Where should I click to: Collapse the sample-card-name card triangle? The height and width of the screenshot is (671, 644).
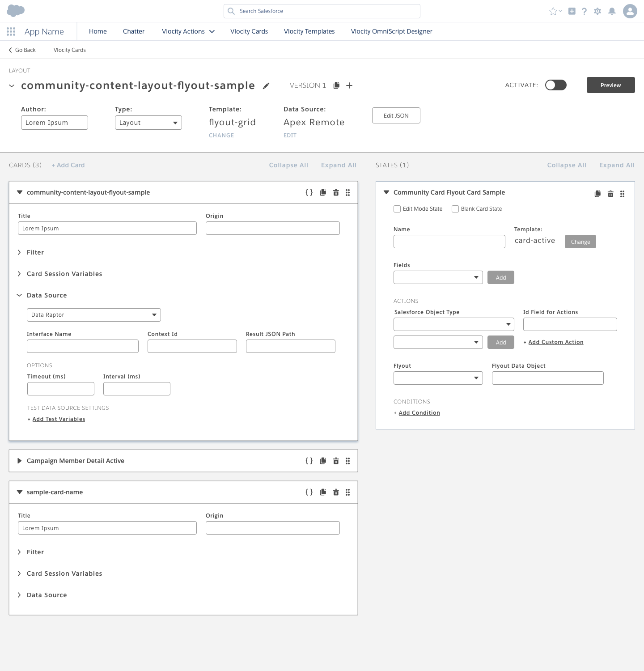(x=19, y=492)
